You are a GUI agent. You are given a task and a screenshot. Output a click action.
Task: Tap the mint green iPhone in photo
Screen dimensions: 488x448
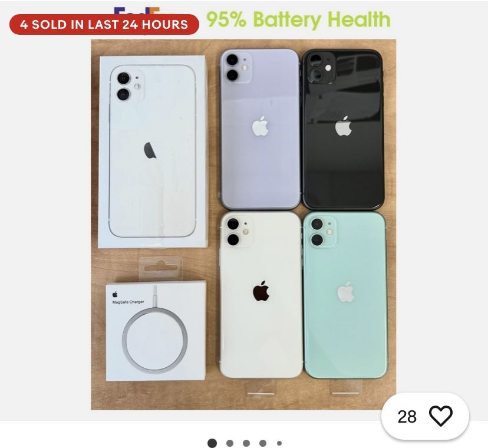[x=345, y=295]
